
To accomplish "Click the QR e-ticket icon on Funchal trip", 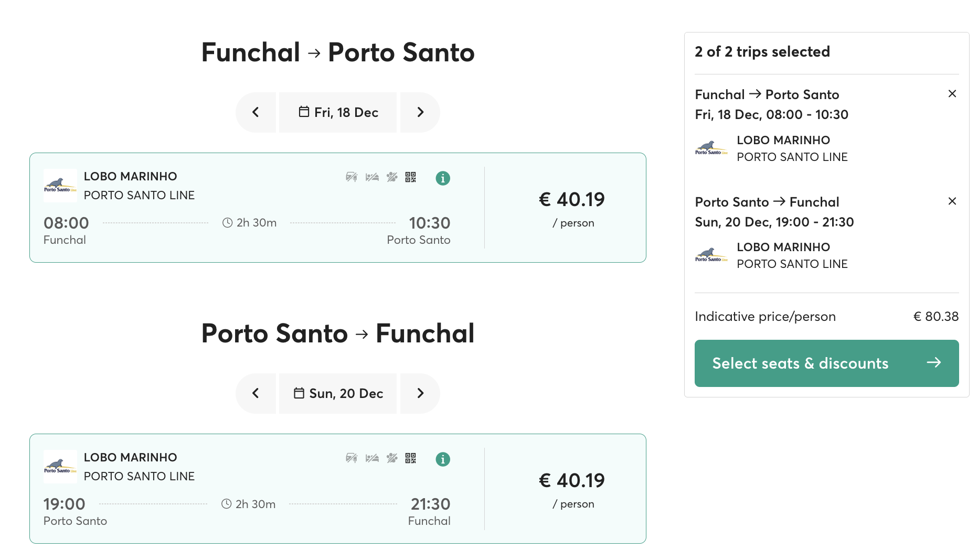I will (410, 177).
